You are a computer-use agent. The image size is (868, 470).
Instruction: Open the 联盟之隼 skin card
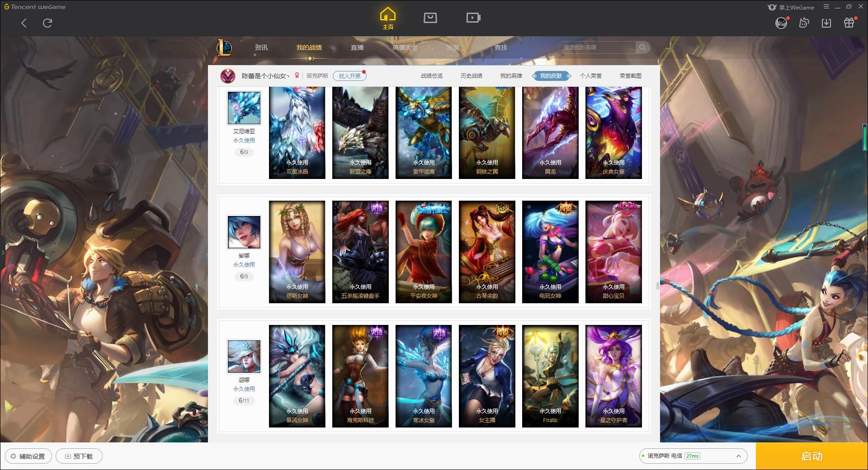360,132
